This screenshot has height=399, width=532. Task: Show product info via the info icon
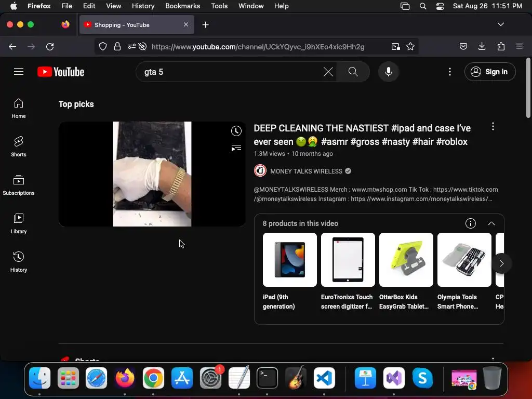(x=470, y=223)
